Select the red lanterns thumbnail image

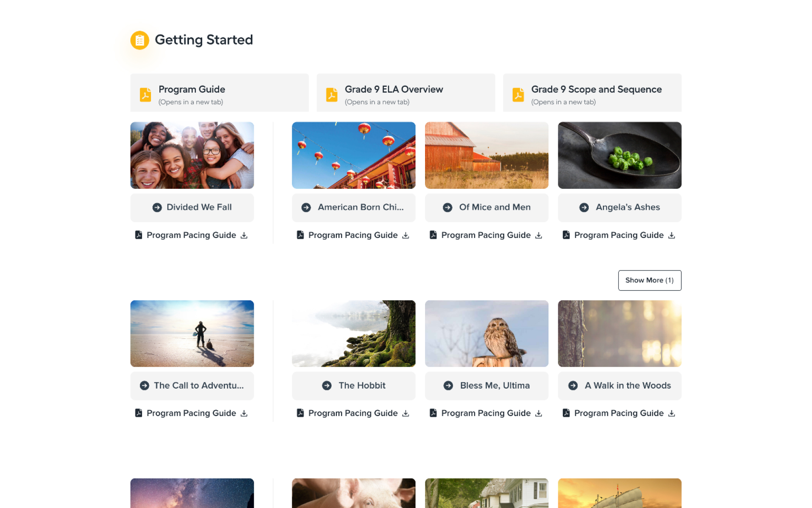354,155
